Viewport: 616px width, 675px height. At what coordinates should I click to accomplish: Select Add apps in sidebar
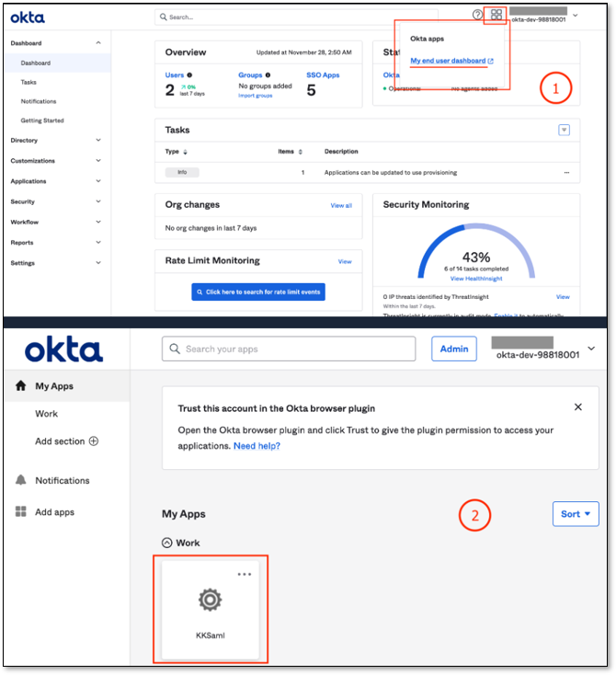(54, 512)
